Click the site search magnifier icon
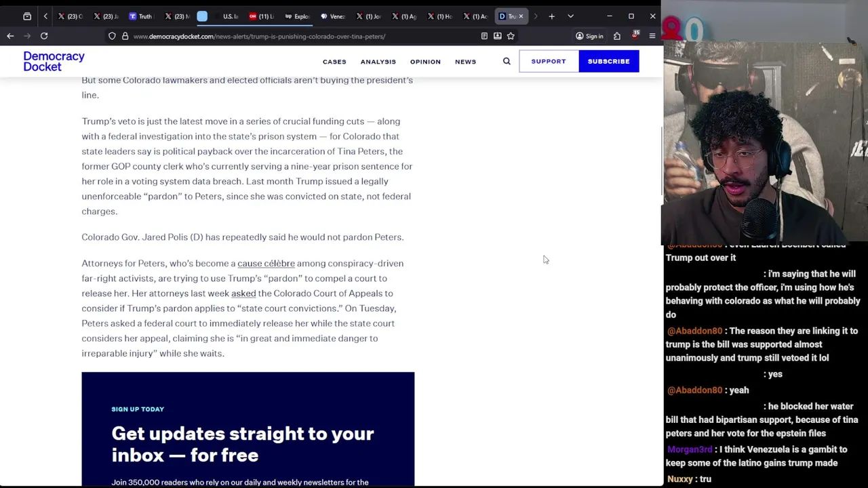Screen dimensions: 868x488 507,61
